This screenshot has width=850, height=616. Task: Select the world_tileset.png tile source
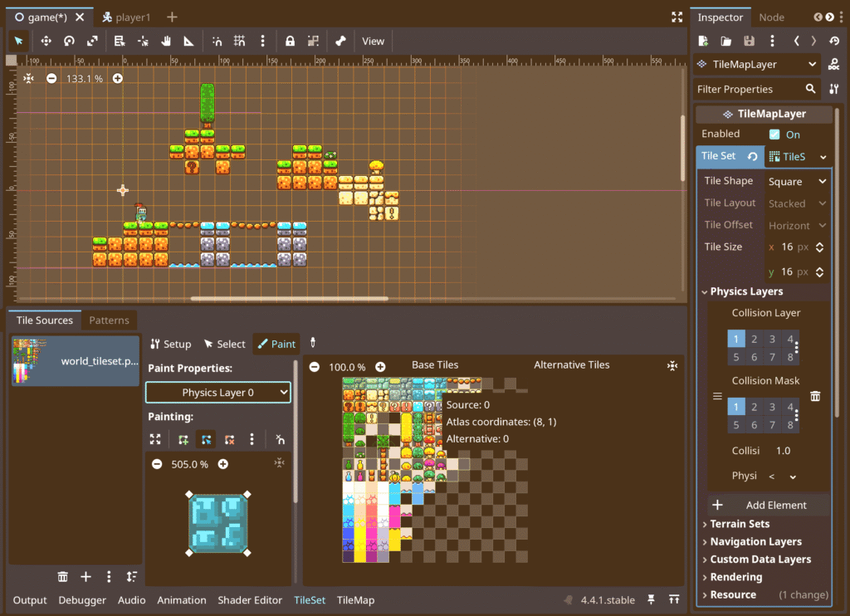76,360
